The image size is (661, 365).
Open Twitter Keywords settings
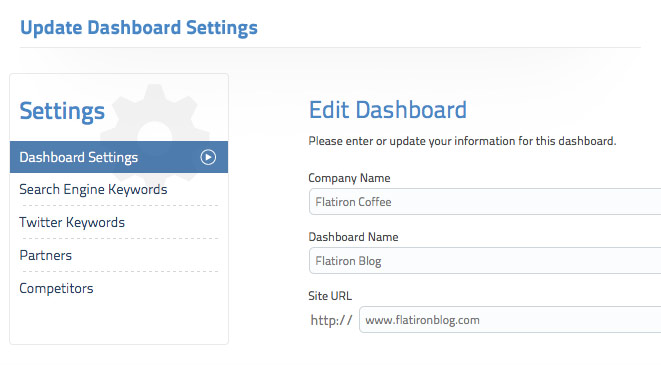pyautogui.click(x=72, y=223)
